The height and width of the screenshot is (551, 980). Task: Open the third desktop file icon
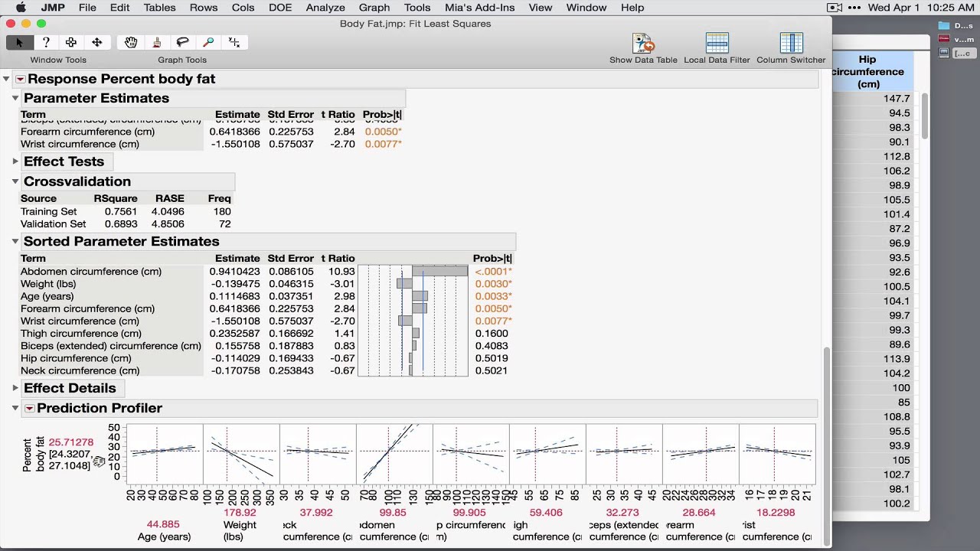point(944,53)
